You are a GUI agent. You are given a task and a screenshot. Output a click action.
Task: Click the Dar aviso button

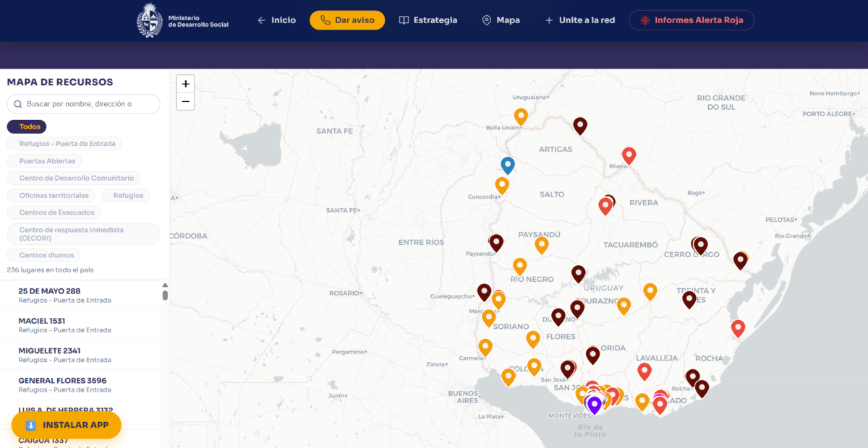[x=347, y=20]
